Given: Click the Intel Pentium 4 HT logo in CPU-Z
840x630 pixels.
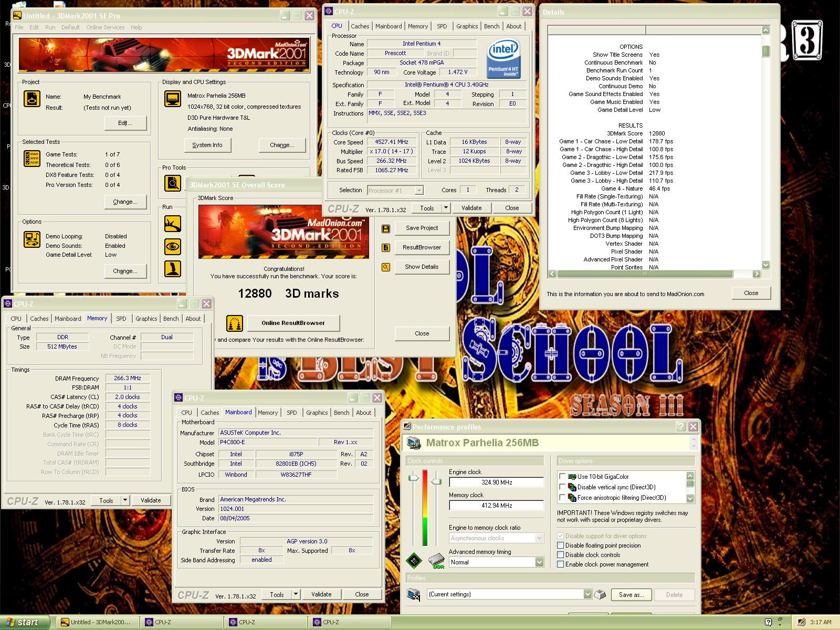Looking at the screenshot, I should point(503,58).
